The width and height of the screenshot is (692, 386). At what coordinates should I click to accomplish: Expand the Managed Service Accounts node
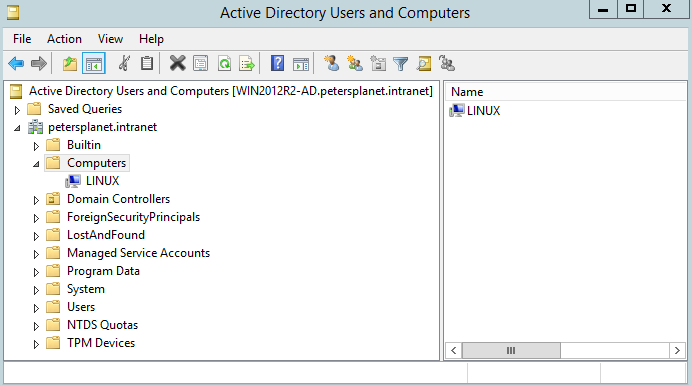[x=36, y=255]
